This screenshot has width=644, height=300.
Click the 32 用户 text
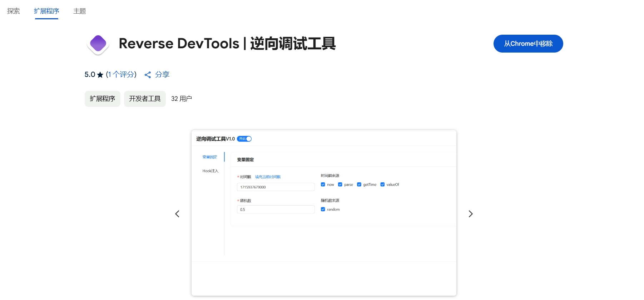[182, 99]
